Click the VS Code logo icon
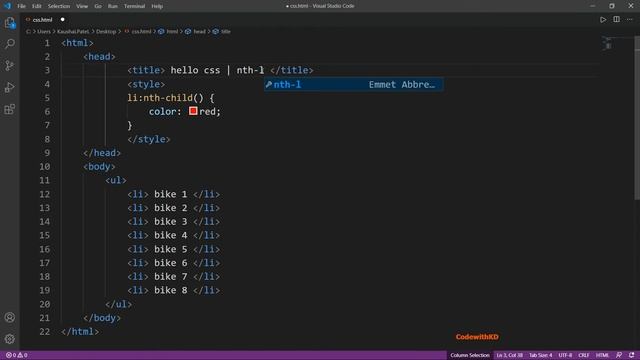Viewport: 640px width, 360px height. pos(7,6)
